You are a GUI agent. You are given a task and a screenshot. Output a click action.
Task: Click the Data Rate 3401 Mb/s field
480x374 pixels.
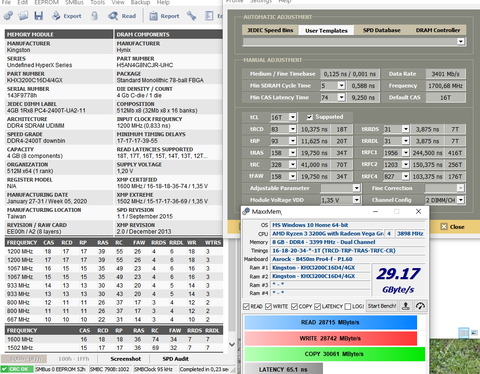445,74
